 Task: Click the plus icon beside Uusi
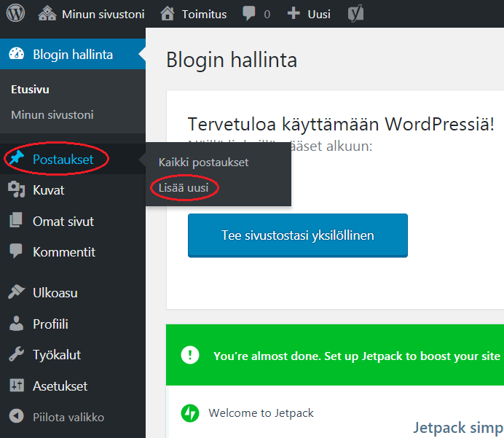(294, 14)
